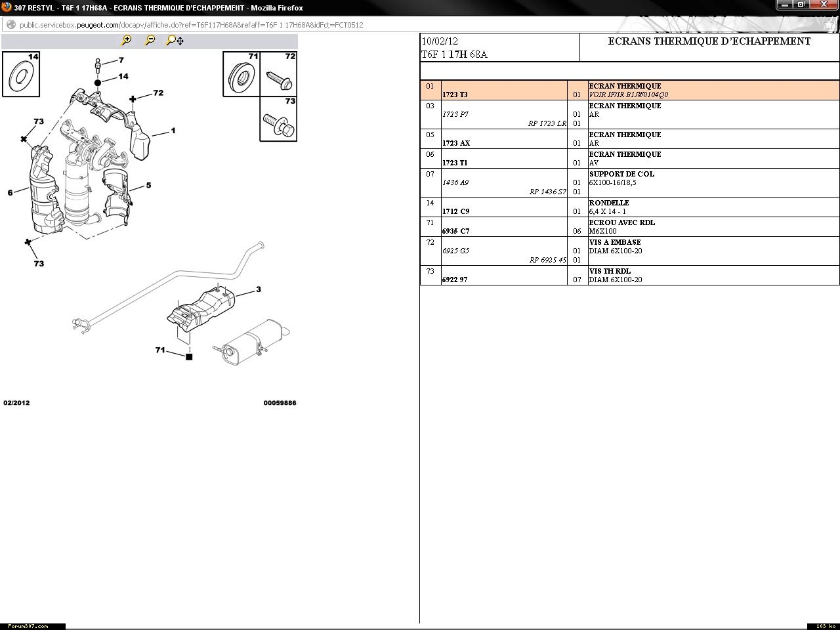Activate the zoom-and-pan magnifier tool
840x630 pixels.
click(x=175, y=41)
